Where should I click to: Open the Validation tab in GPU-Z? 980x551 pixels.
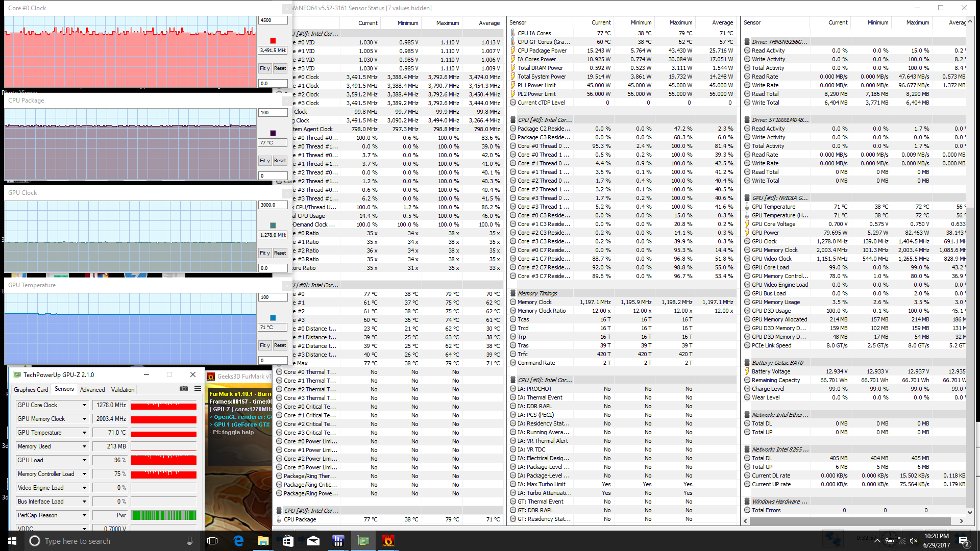(x=123, y=389)
